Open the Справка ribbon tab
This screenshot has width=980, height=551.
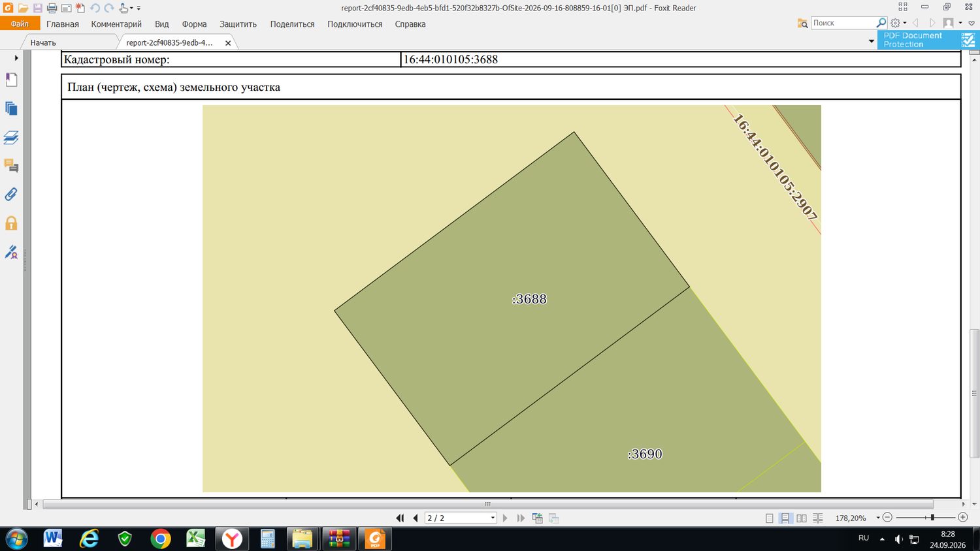(410, 24)
